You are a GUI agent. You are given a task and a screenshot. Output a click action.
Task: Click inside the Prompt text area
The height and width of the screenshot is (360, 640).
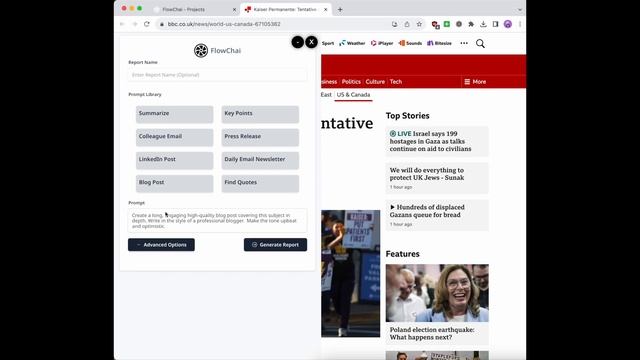[x=217, y=220]
